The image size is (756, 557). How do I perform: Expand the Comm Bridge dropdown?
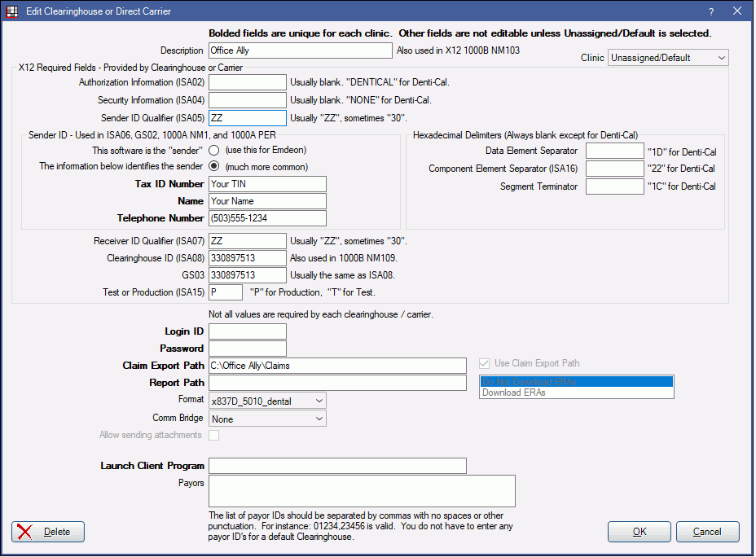(267, 419)
